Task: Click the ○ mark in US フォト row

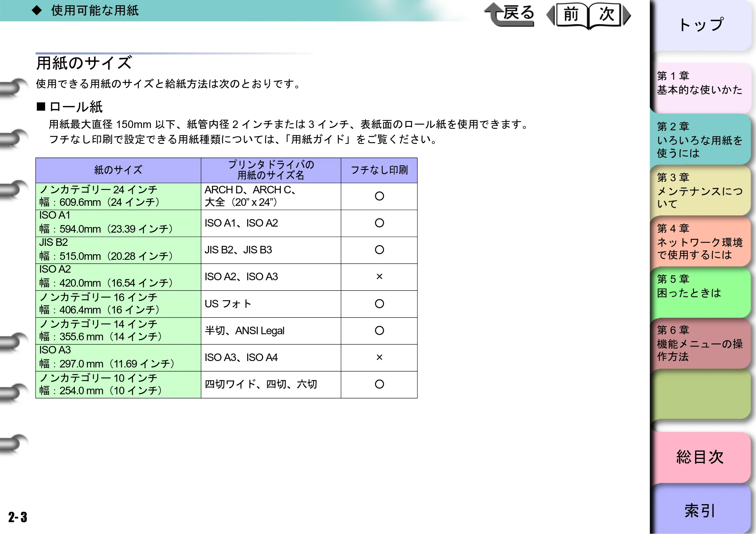Action: point(380,304)
